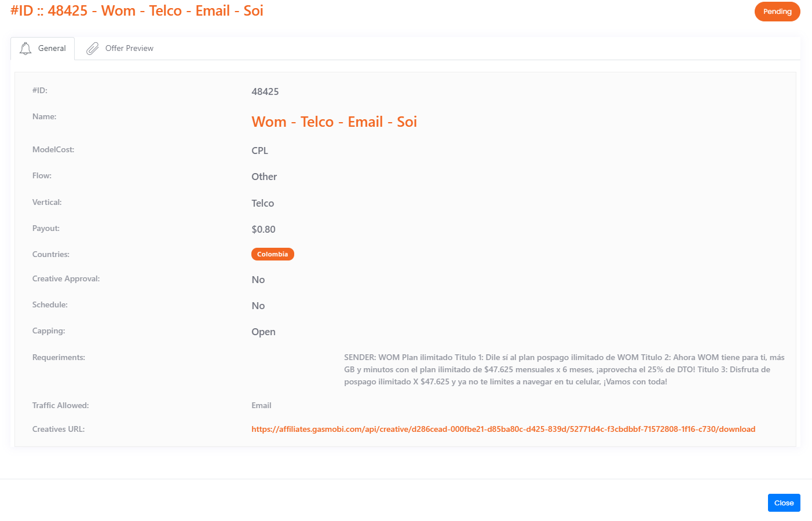The image size is (812, 521).
Task: Click the Creatives URL: field label
Action: (58, 429)
